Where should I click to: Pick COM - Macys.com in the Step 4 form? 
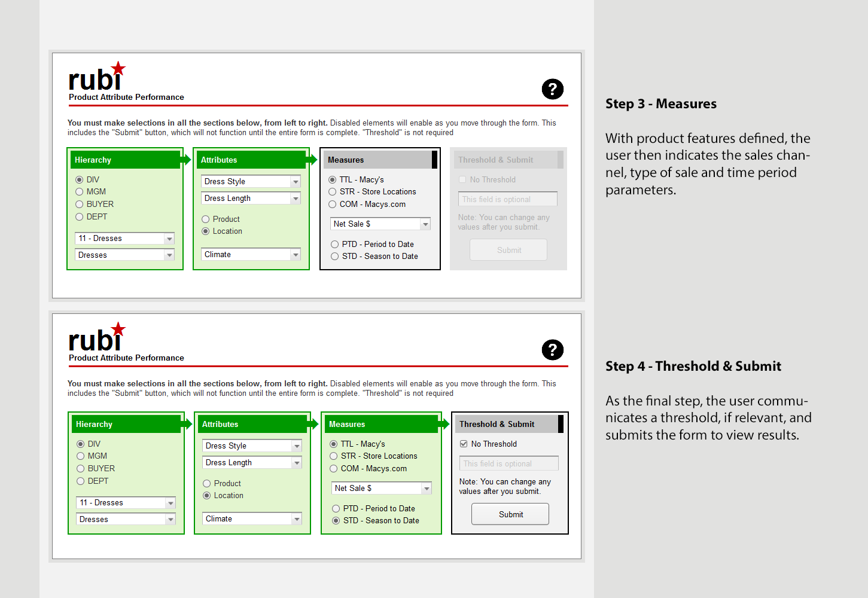click(334, 468)
